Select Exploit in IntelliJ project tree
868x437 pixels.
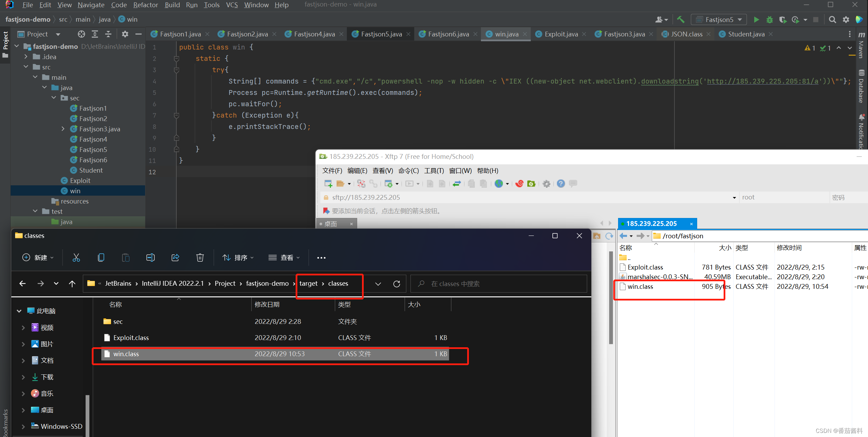tap(80, 181)
